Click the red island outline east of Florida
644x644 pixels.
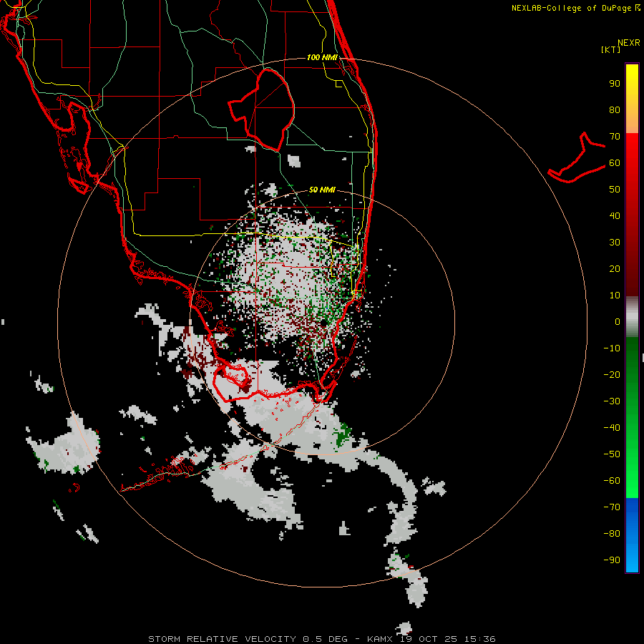pyautogui.click(x=577, y=157)
